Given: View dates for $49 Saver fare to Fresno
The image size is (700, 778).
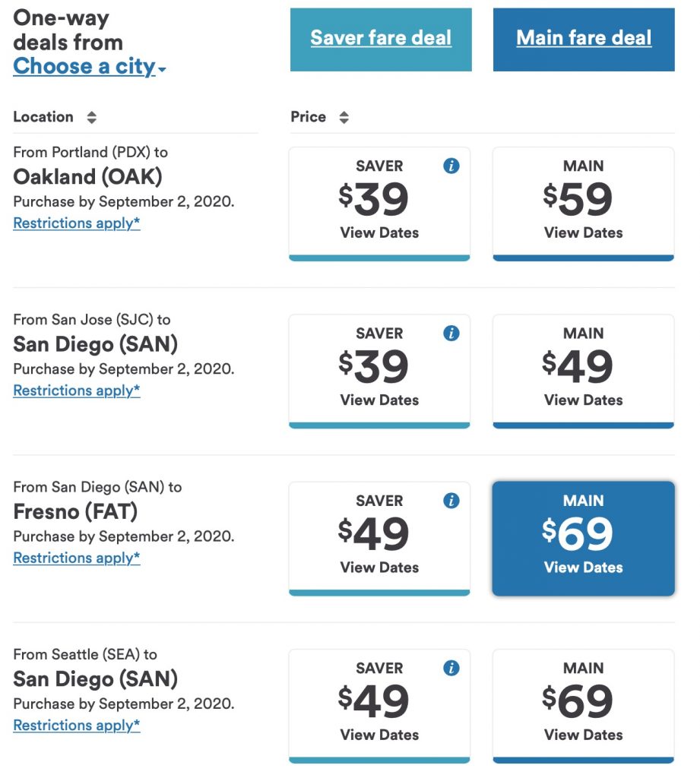Looking at the screenshot, I should 379,567.
